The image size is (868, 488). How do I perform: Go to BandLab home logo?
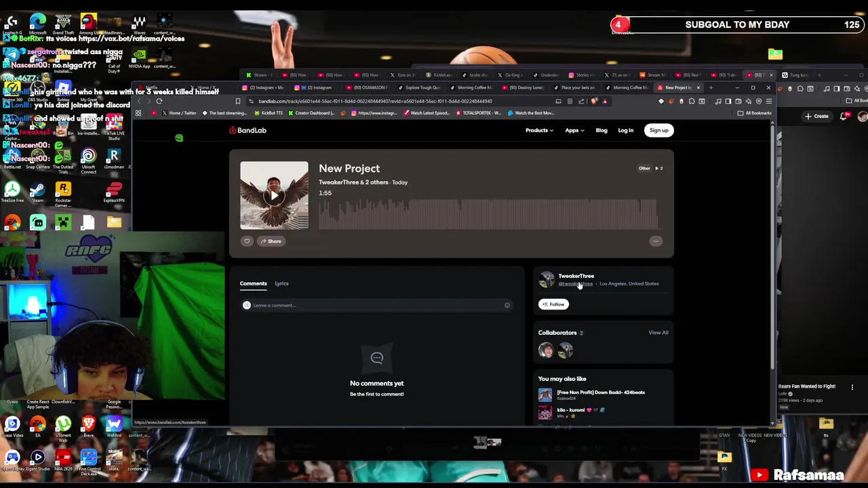[x=248, y=130]
